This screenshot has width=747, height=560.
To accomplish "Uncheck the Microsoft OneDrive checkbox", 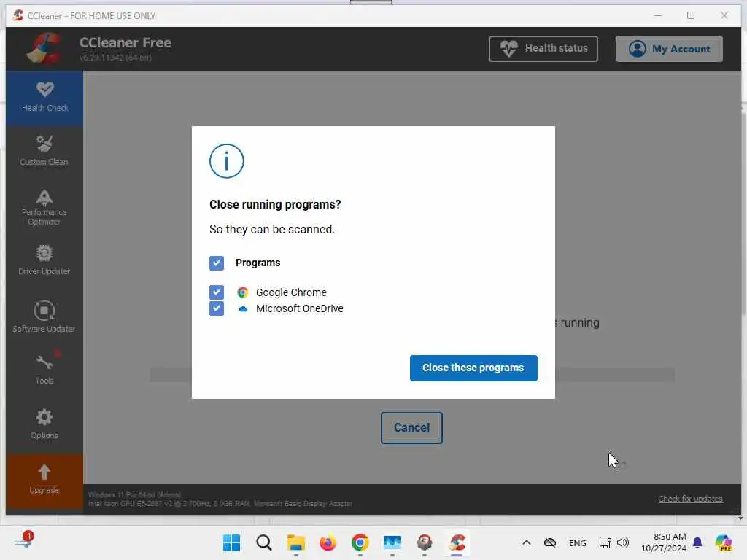I will click(x=216, y=308).
